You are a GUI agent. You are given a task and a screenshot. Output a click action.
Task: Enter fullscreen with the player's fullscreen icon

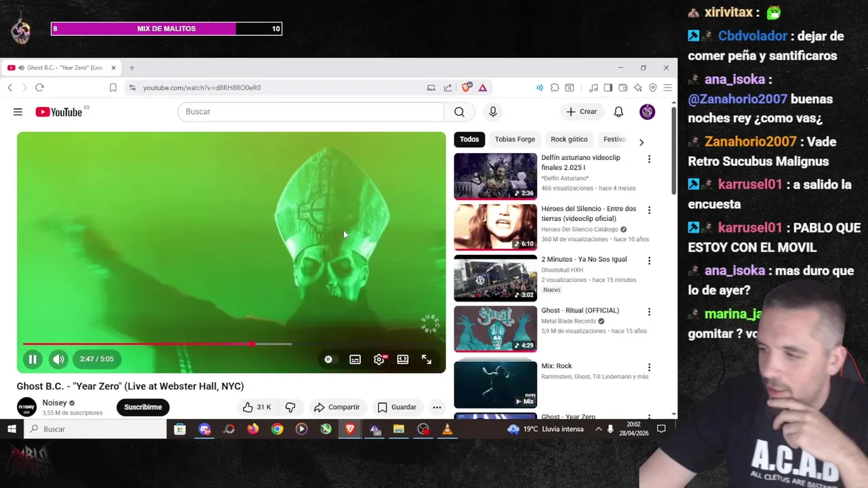427,359
